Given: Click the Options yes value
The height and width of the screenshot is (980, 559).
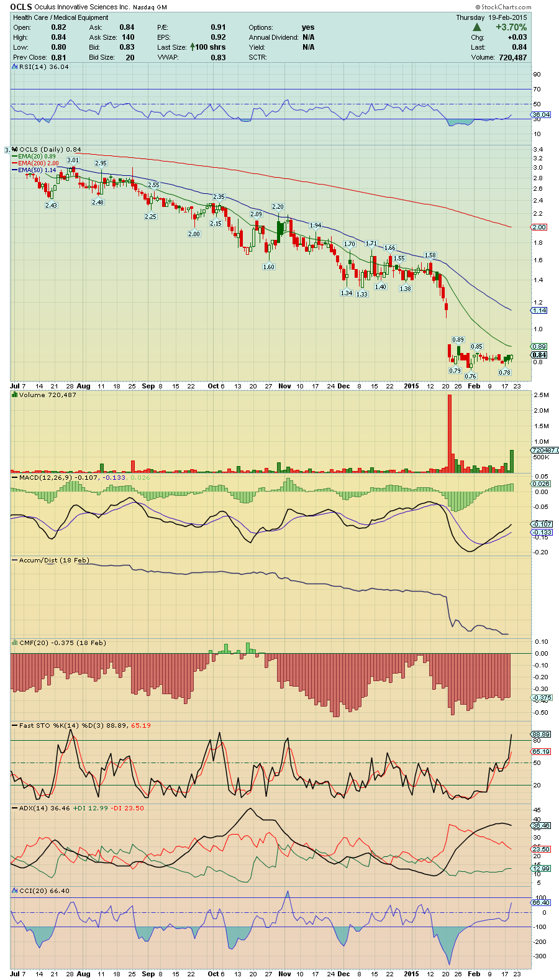Looking at the screenshot, I should pos(308,27).
